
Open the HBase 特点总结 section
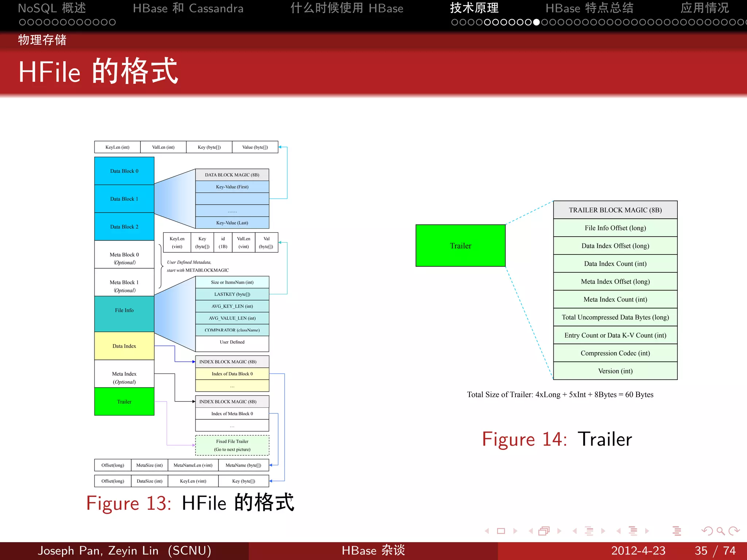coord(589,8)
